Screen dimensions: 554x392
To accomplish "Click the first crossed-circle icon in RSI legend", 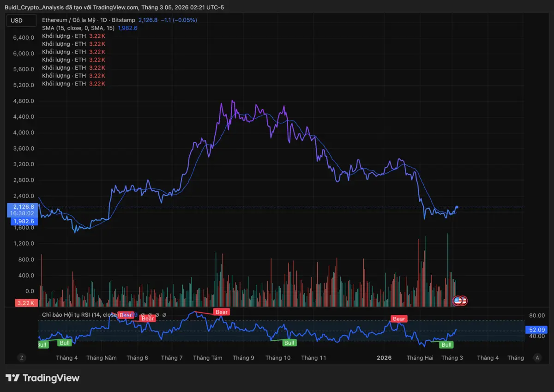I will pos(142,314).
